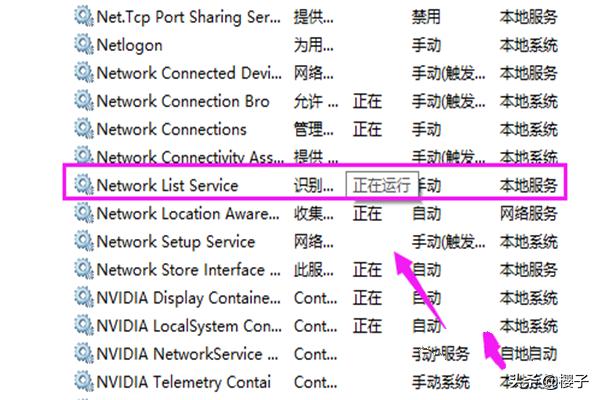Click the NVIDIA Telemetry Container gear icon
Screen dimensions: 600x400
tap(83, 381)
